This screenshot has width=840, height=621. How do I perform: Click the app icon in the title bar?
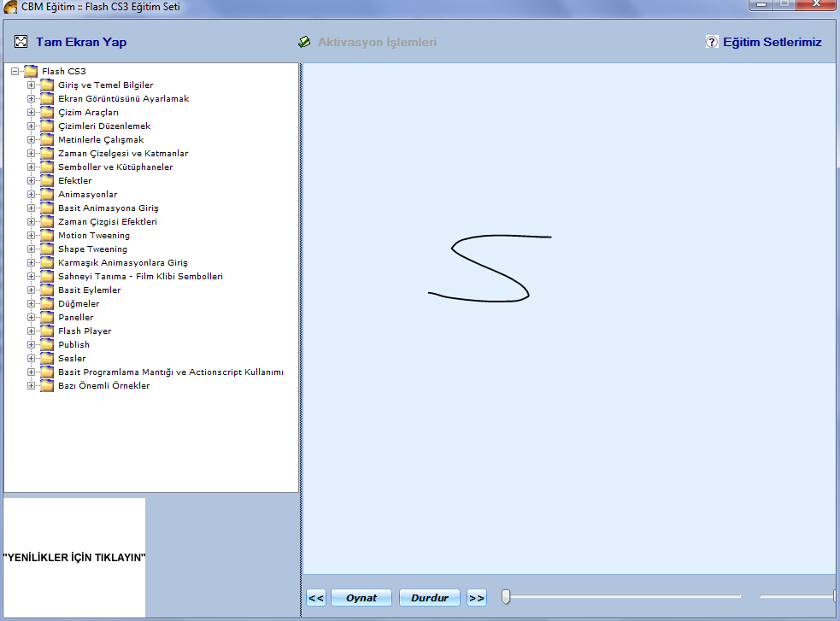[11, 7]
